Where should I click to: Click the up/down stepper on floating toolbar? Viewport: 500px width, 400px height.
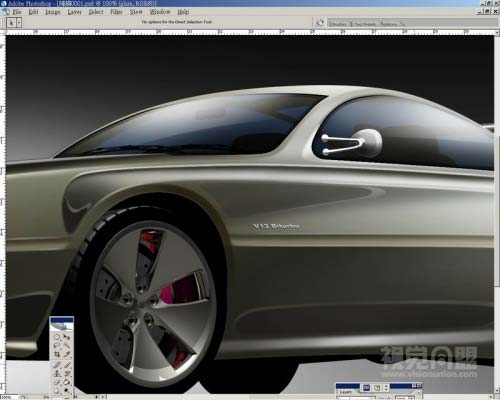pyautogui.click(x=386, y=388)
